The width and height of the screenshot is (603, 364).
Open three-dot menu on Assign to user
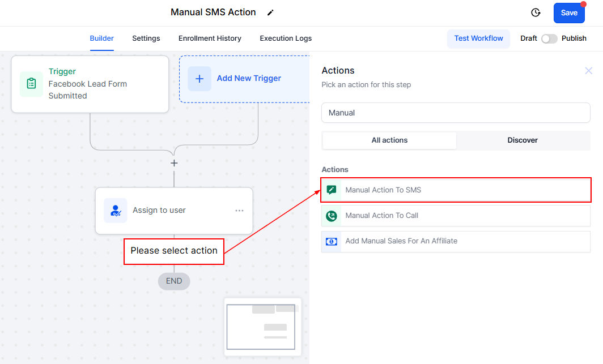[239, 211]
